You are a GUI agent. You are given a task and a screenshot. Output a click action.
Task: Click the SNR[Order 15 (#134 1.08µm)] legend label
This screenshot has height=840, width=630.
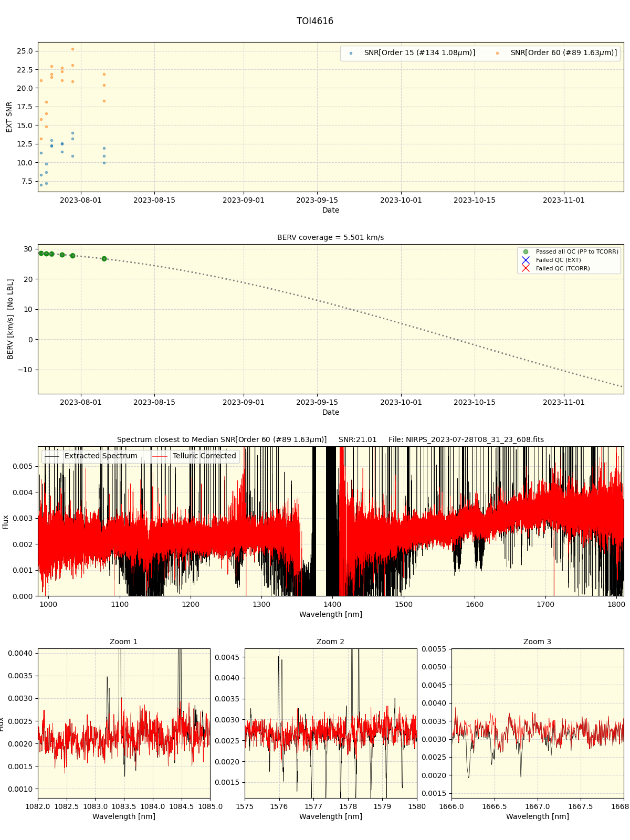tap(419, 53)
